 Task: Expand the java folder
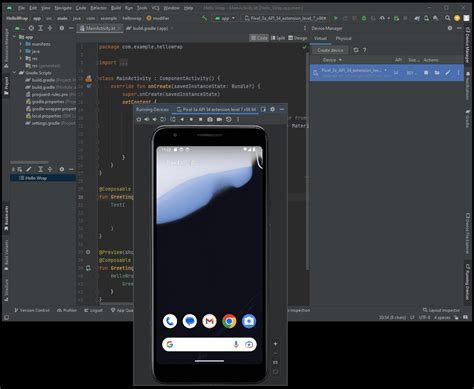tap(21, 51)
